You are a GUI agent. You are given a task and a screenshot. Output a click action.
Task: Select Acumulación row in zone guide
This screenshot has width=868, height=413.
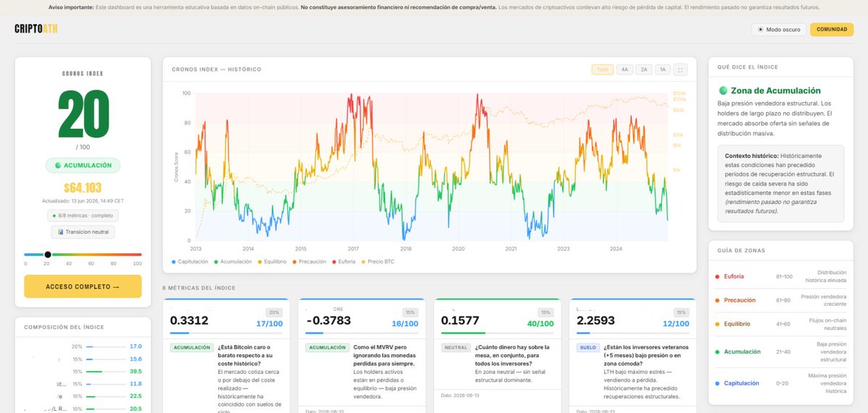tap(780, 352)
